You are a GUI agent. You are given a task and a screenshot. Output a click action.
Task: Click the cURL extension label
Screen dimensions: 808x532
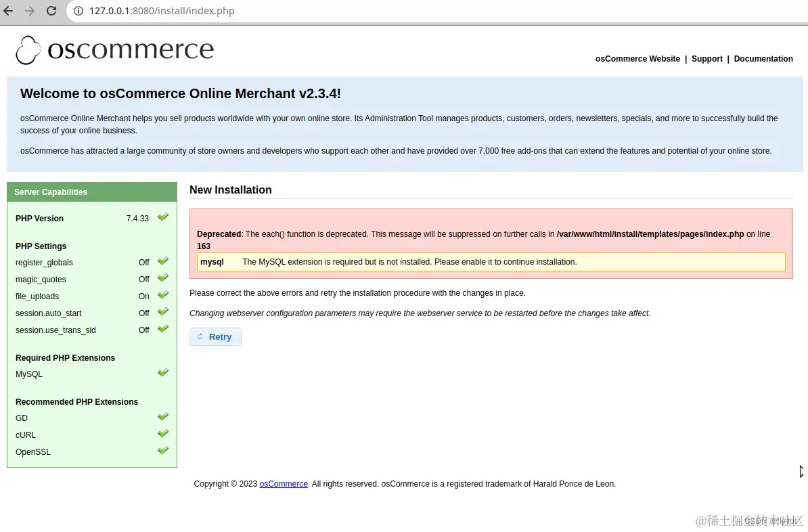coord(26,435)
